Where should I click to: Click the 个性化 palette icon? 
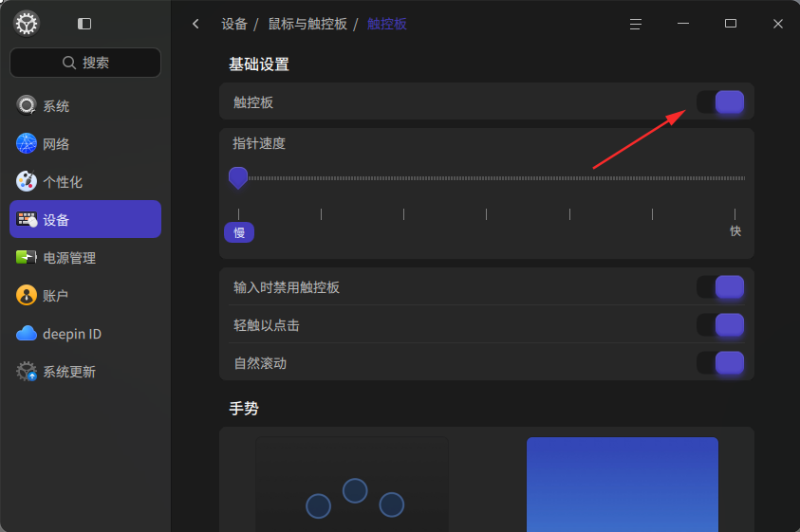[27, 181]
